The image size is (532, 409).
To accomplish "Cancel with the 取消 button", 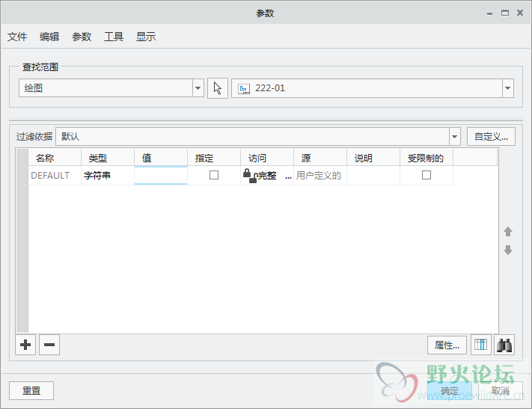I will coord(501,391).
